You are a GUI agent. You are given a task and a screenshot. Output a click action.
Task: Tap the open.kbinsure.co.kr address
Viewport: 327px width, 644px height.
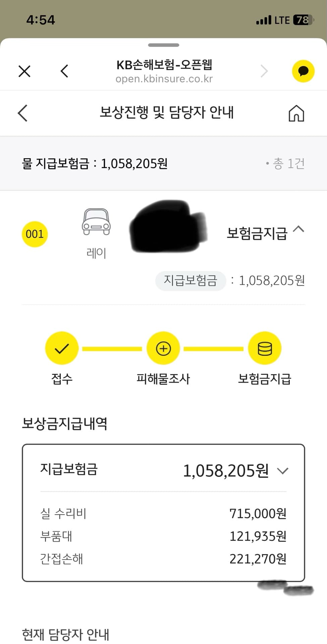point(164,79)
